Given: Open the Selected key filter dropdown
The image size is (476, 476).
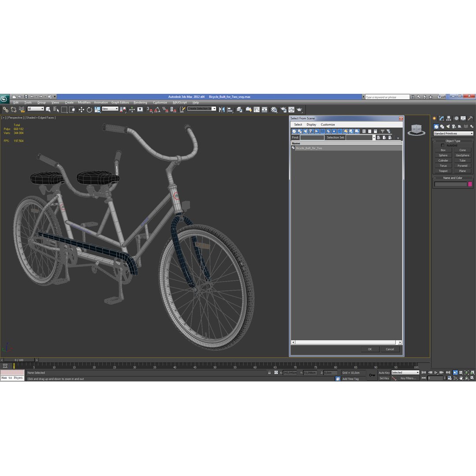Looking at the screenshot, I should click(x=405, y=372).
